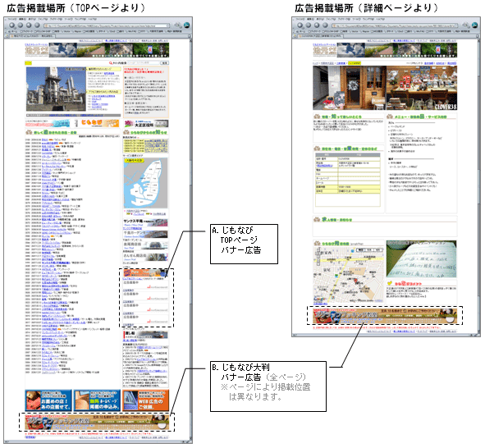Open the 大正区役所 banner on the TOP page
The height and width of the screenshot is (448, 485).
(146, 124)
